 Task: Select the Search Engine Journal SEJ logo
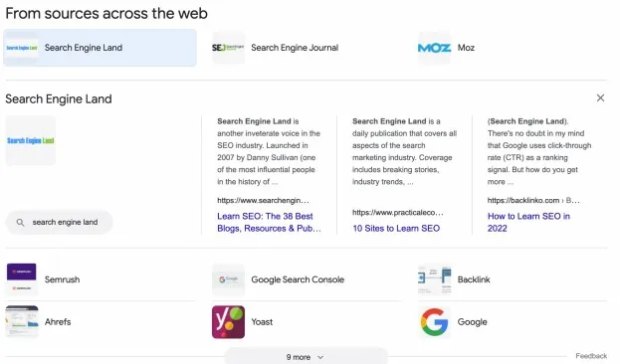tap(228, 48)
